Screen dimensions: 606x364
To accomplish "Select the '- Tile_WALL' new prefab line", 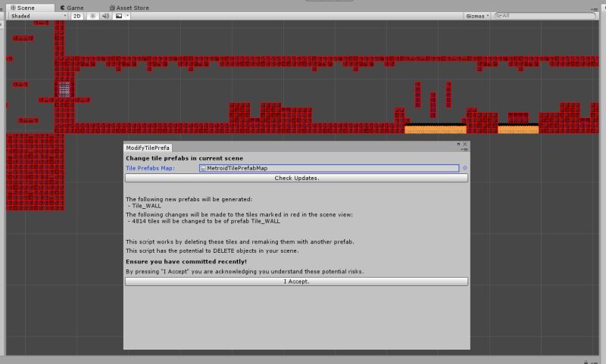I will point(145,206).
